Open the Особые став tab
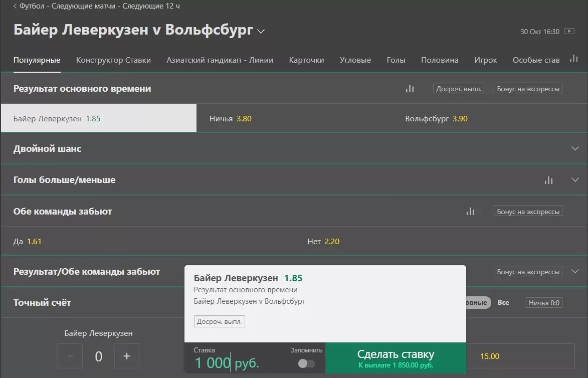The width and height of the screenshot is (588, 378). pos(536,60)
